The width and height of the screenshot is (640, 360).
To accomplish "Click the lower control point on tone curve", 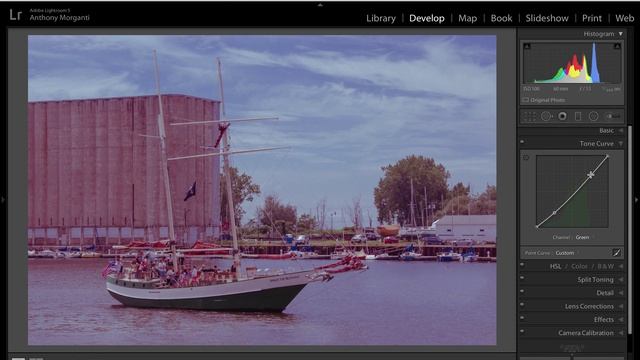I will pos(554,213).
